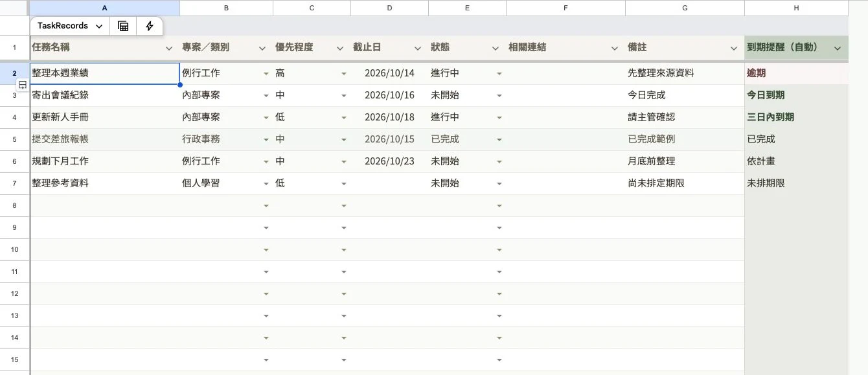Open the 行政事務 dropdown in row 5
The image size is (868, 375).
click(x=266, y=140)
